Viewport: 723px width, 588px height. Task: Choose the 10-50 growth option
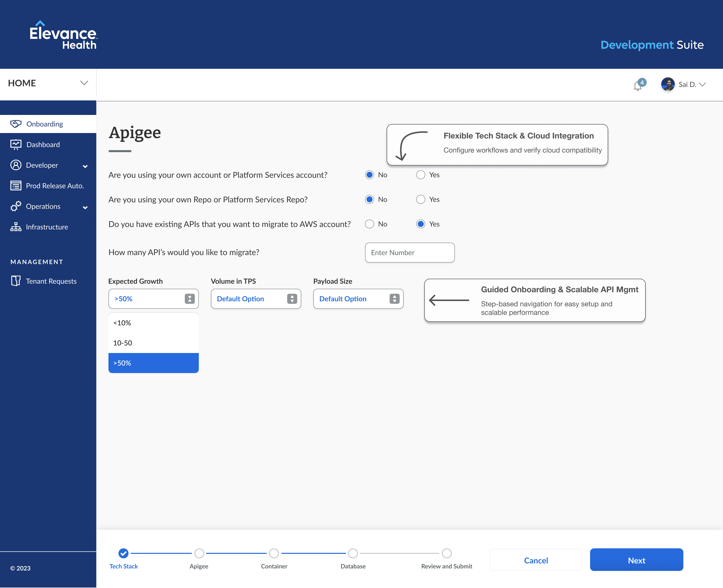coord(153,343)
